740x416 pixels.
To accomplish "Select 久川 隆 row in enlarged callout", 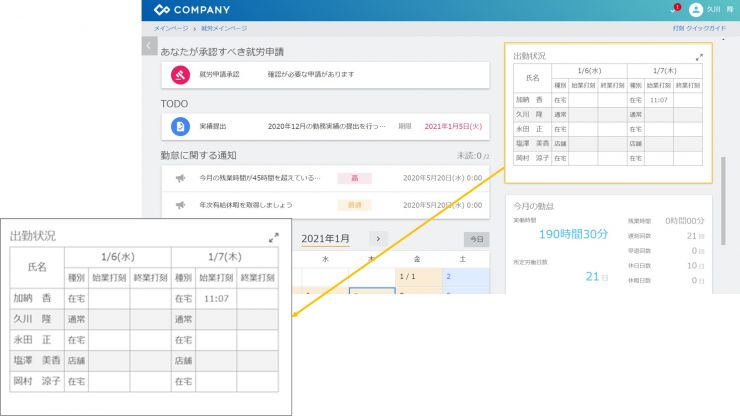I will [144, 319].
